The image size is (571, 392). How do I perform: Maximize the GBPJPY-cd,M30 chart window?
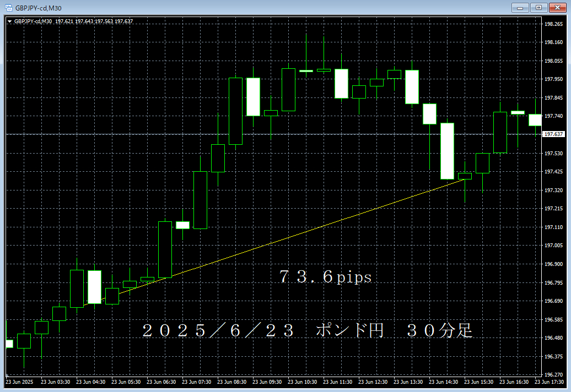point(538,7)
